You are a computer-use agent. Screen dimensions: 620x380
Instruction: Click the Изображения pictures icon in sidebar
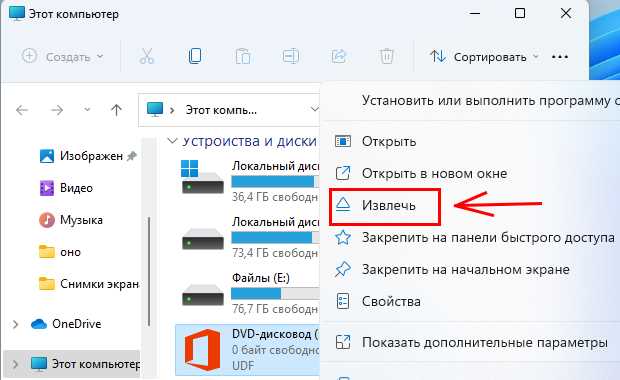pos(47,156)
